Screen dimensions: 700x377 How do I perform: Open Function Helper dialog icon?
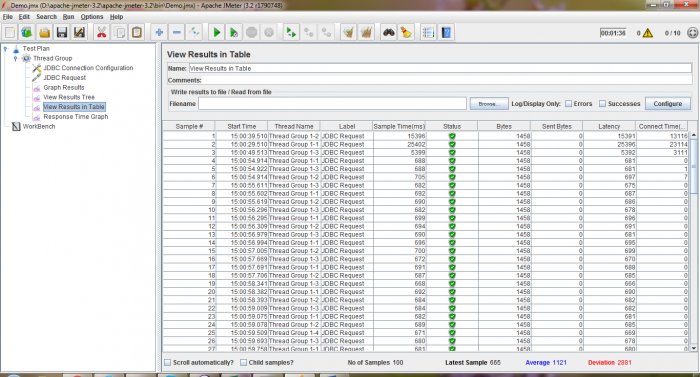click(428, 33)
